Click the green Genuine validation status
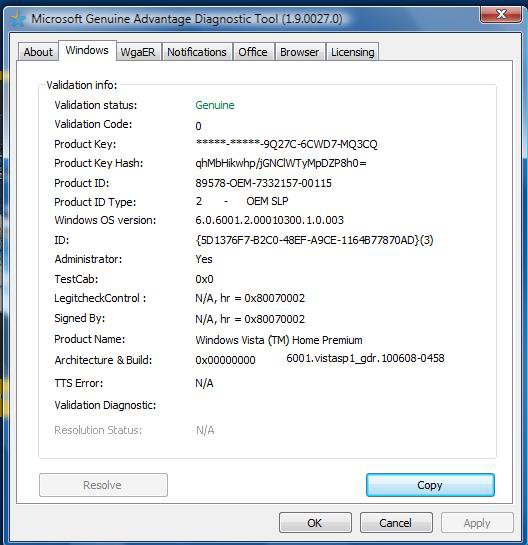The width and height of the screenshot is (528, 545). tap(215, 105)
